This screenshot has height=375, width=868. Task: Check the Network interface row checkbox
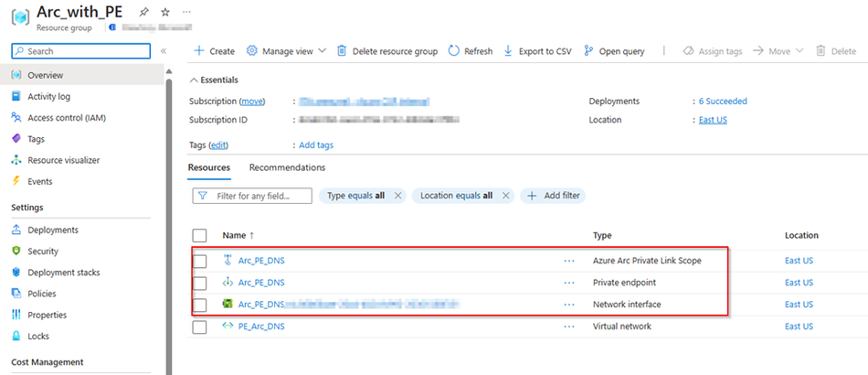[200, 305]
